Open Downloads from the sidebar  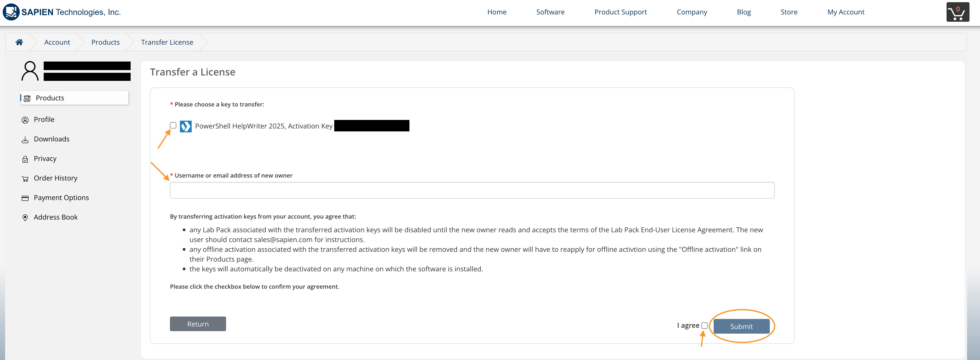click(52, 139)
